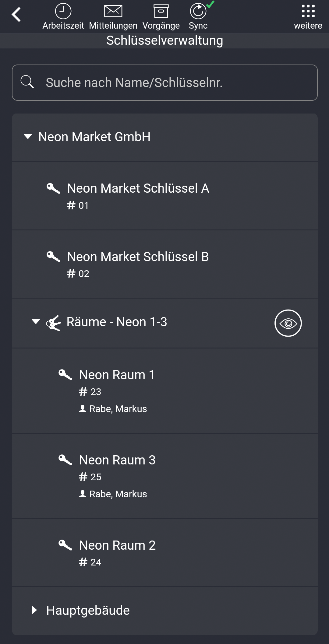Select the magnifying glass search icon

(x=28, y=82)
